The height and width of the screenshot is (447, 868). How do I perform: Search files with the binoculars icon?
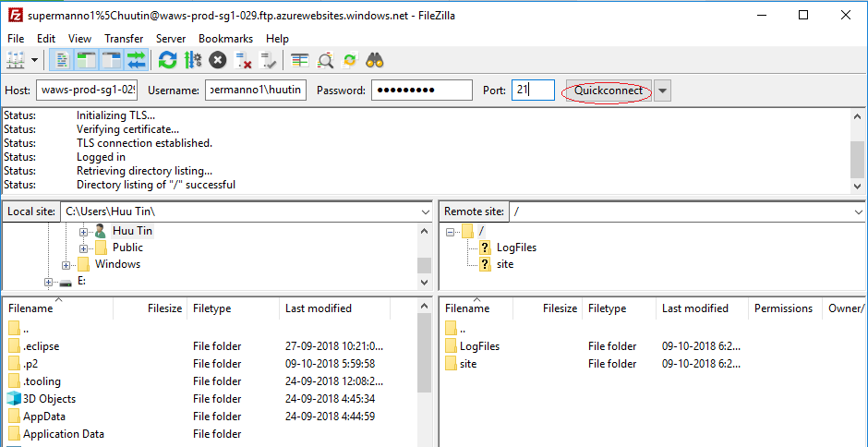click(x=375, y=60)
